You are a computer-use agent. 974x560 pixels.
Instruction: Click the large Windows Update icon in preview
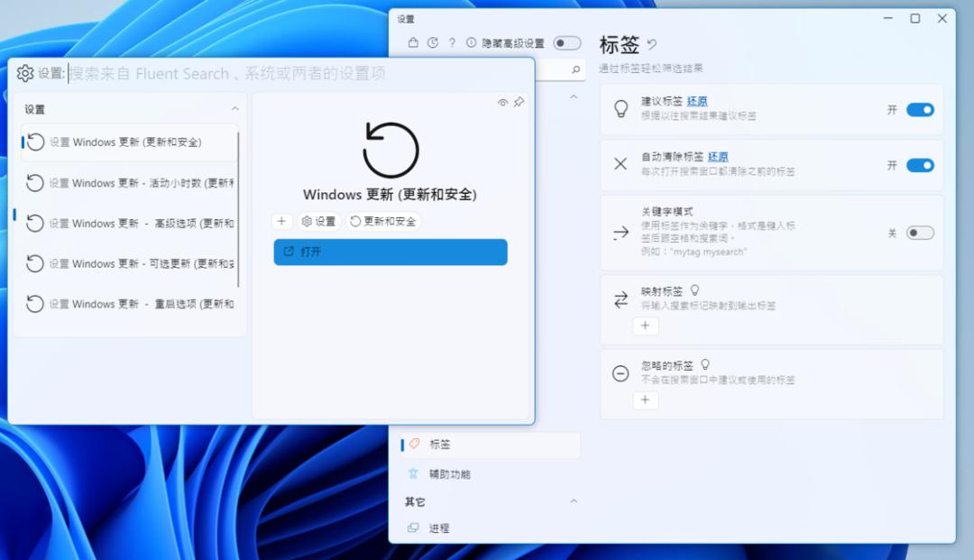[391, 150]
